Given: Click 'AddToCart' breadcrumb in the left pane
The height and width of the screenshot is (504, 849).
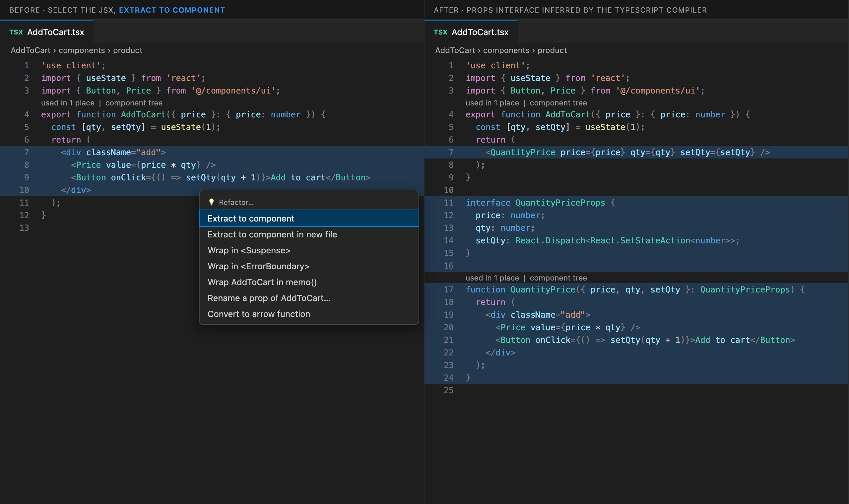Looking at the screenshot, I should point(31,50).
